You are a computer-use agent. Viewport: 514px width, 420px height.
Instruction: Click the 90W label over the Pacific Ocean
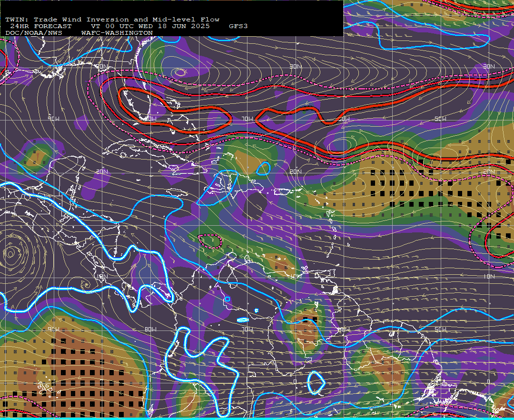pyautogui.click(x=54, y=329)
